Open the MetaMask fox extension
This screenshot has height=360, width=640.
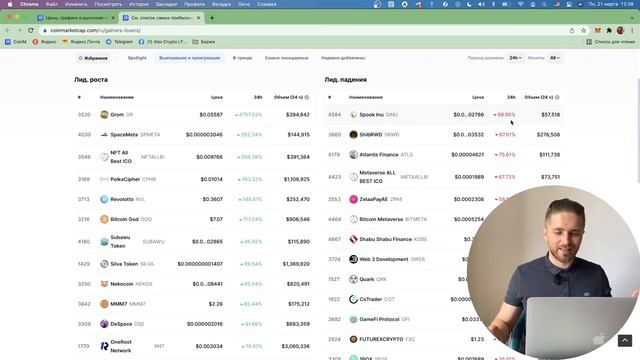click(x=598, y=30)
